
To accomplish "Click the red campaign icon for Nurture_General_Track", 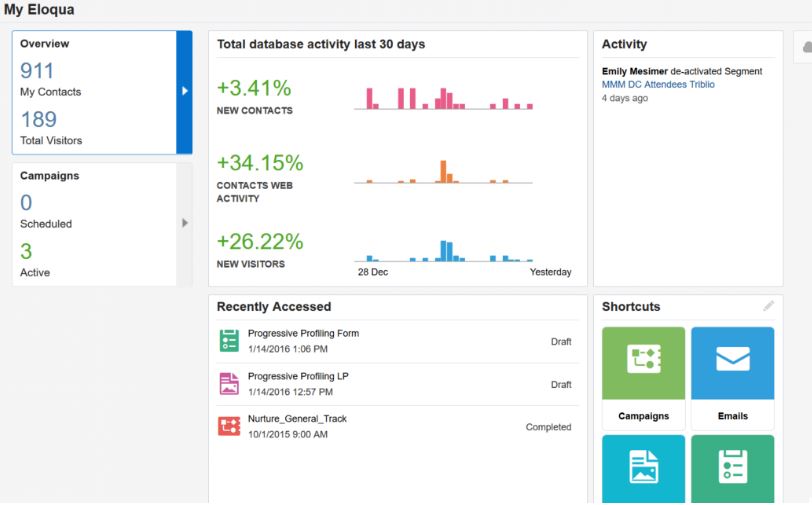I will point(229,426).
